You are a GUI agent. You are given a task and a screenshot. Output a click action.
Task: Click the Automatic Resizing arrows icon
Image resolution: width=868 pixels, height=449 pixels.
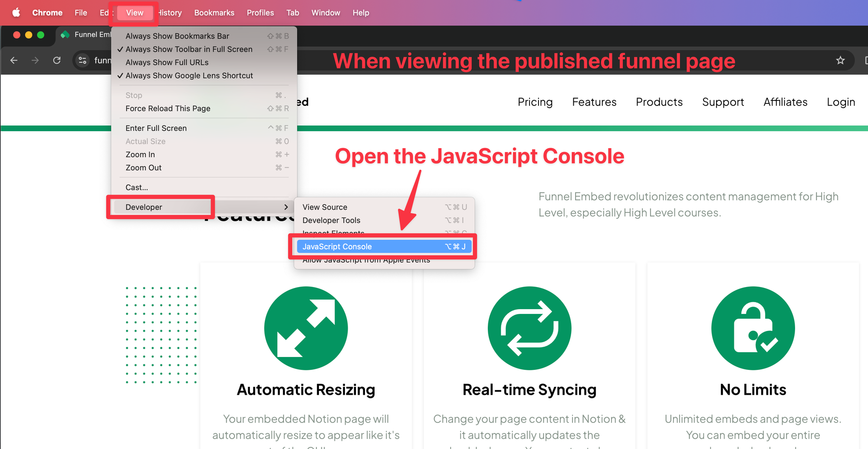click(306, 328)
